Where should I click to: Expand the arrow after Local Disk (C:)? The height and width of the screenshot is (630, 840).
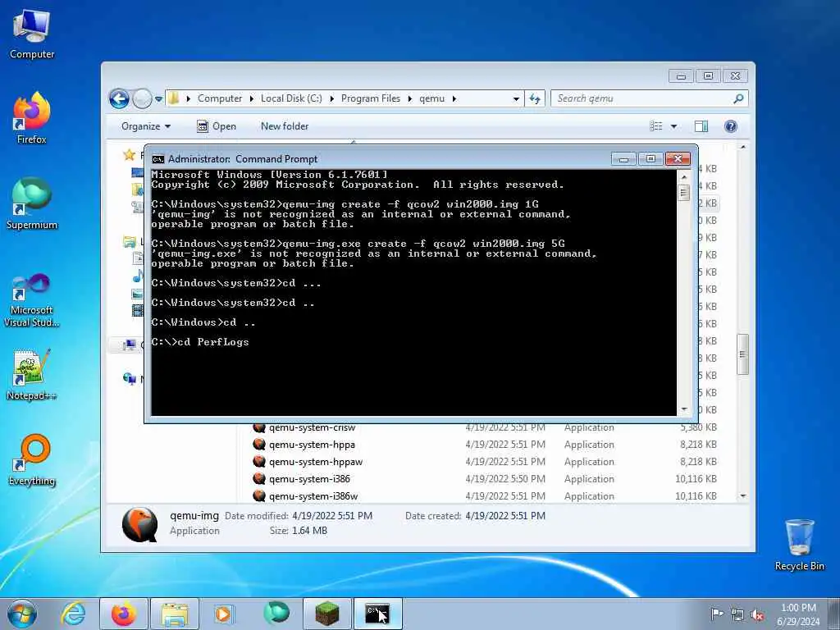coord(332,98)
